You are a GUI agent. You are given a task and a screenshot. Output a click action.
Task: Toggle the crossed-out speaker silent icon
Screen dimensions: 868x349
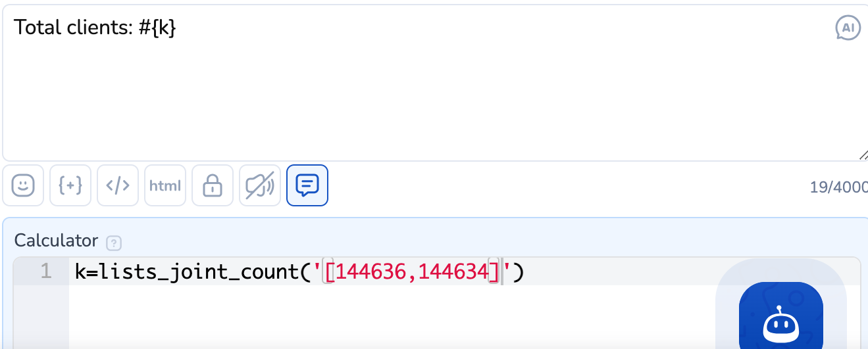pyautogui.click(x=260, y=186)
